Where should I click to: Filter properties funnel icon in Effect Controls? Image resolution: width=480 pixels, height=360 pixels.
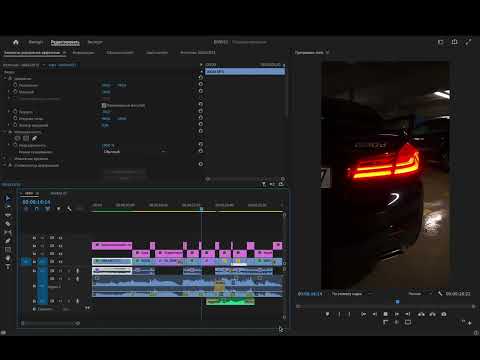(263, 184)
